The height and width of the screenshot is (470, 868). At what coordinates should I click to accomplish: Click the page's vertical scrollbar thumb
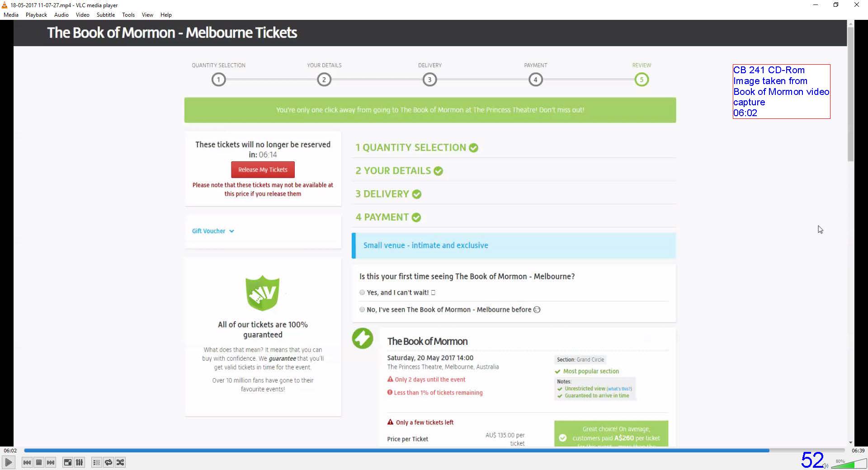850,94
